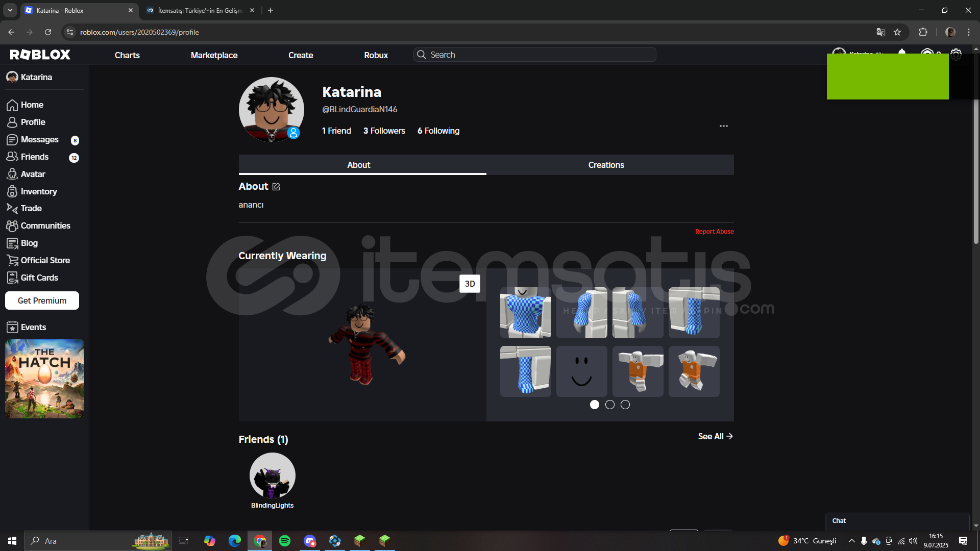Click the translate page icon
Screen dimensions: 980x551
[880, 32]
